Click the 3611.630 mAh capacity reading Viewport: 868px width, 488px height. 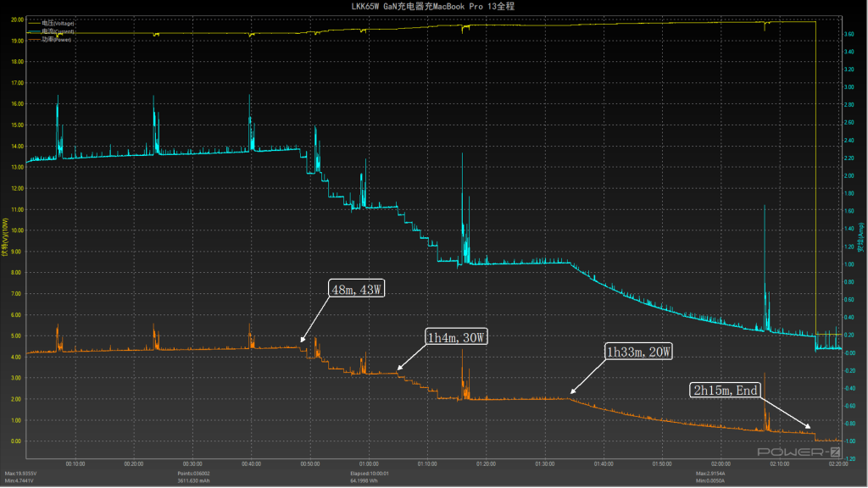[x=194, y=481]
